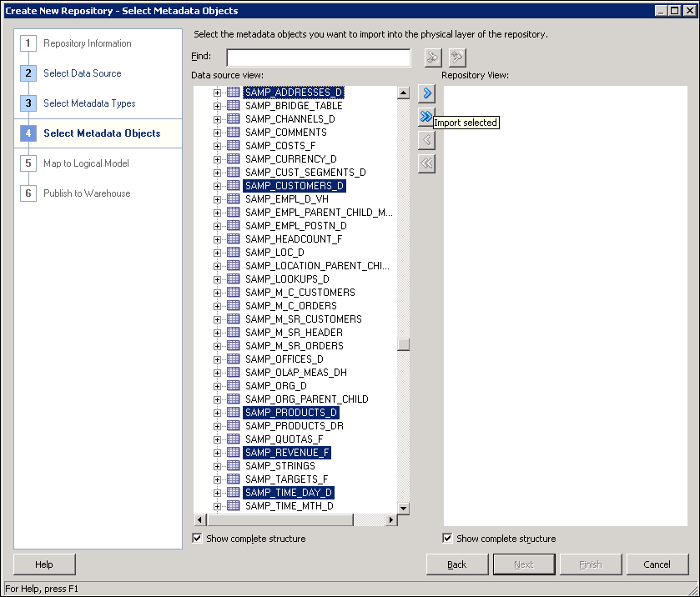Click the scroll left arrow of Data source view
The image size is (700, 597).
tap(200, 519)
